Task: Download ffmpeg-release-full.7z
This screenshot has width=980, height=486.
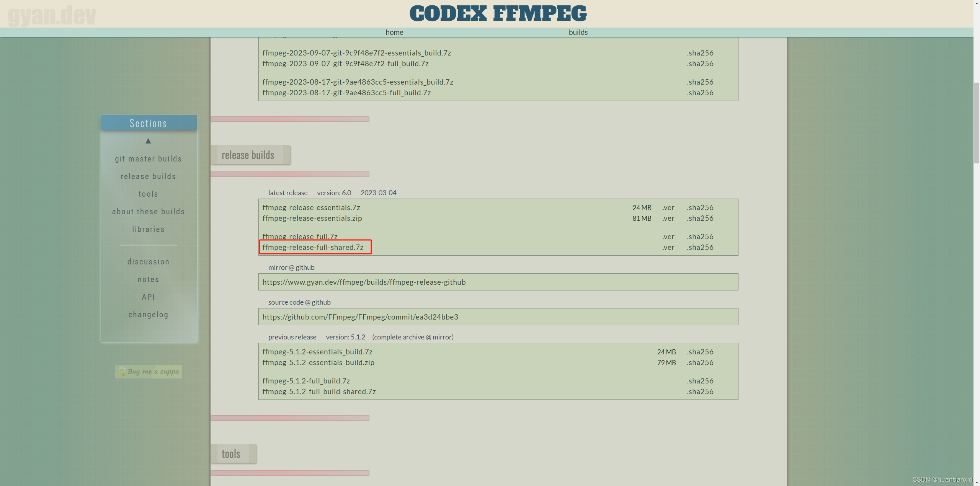Action: tap(300, 236)
